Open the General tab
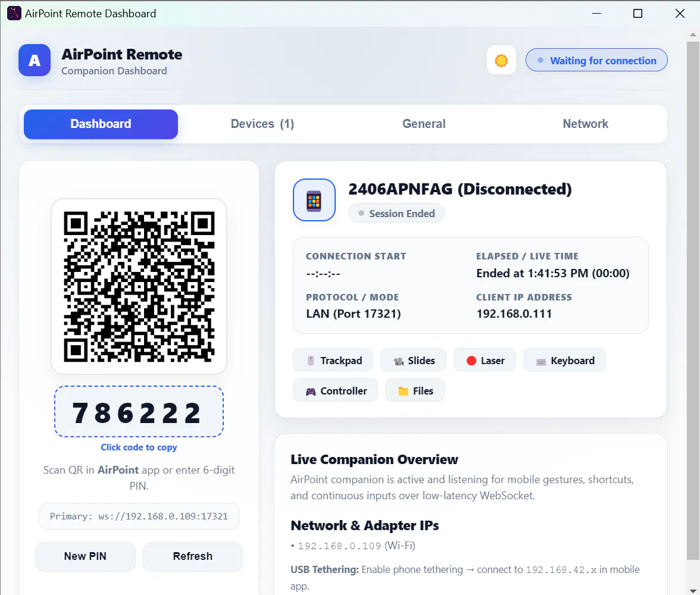 coord(424,124)
